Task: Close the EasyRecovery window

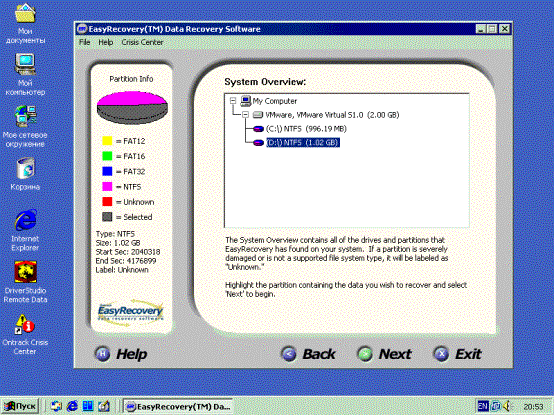Action: [x=505, y=29]
